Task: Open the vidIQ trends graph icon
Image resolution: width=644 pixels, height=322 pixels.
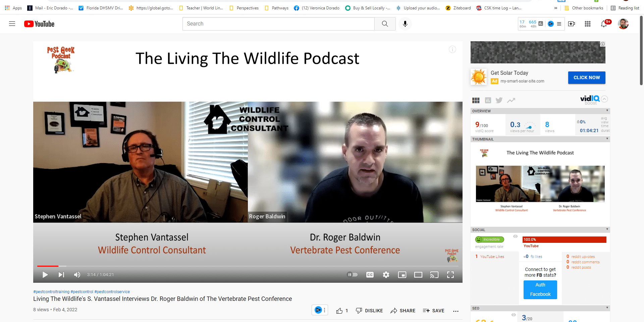Action: pyautogui.click(x=511, y=100)
